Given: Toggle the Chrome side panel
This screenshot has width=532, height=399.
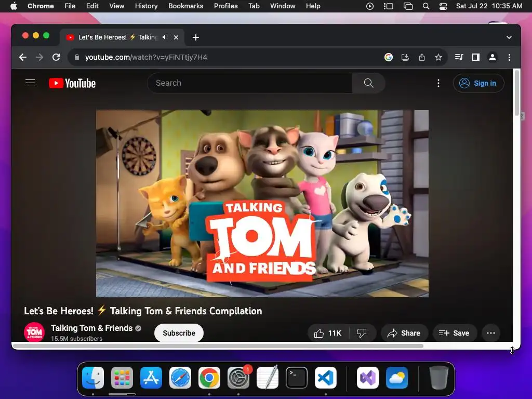Looking at the screenshot, I should tap(476, 57).
